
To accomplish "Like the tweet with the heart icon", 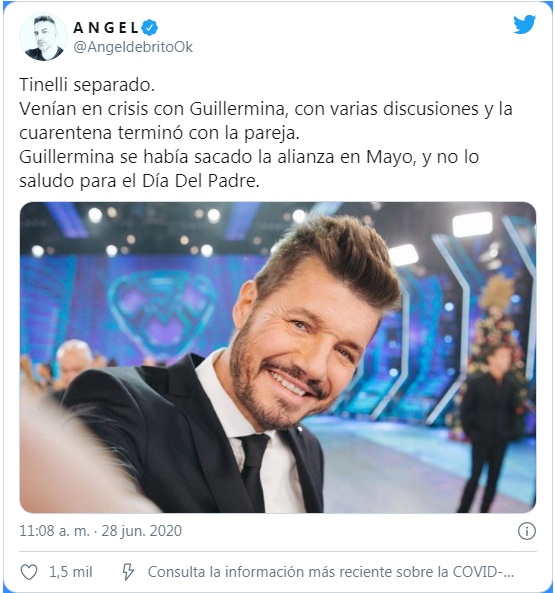I will (29, 572).
